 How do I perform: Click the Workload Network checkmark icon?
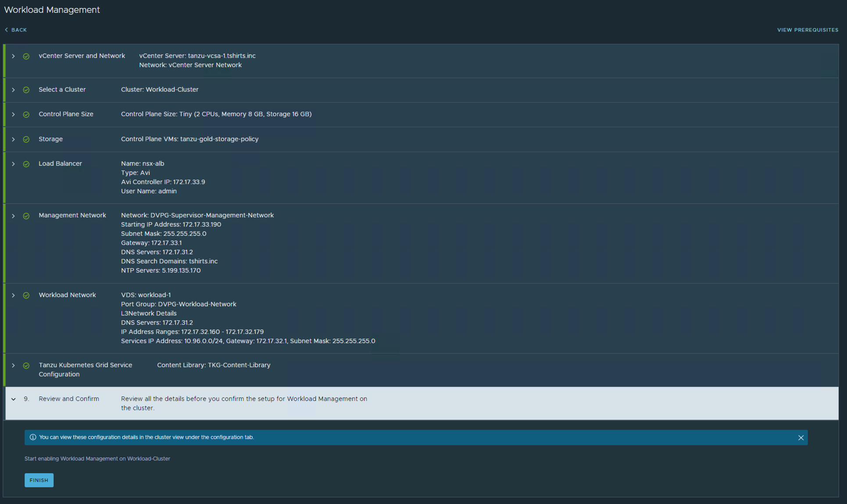pos(26,295)
